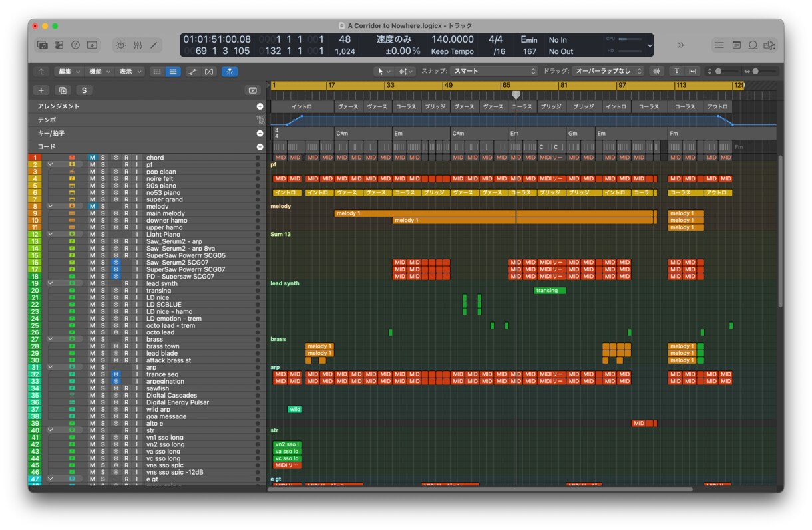This screenshot has width=812, height=530.
Task: Show automation curve icon
Action: [193, 72]
